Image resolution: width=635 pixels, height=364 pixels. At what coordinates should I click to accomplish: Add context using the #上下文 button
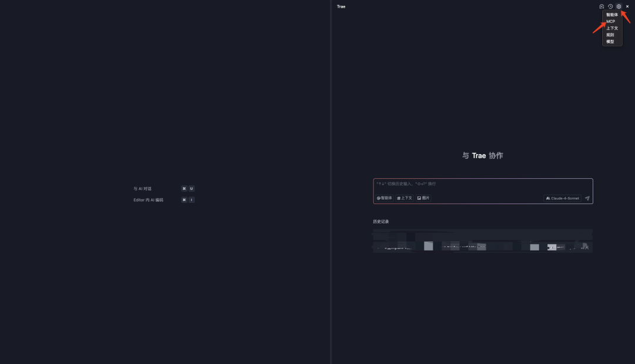pos(403,198)
